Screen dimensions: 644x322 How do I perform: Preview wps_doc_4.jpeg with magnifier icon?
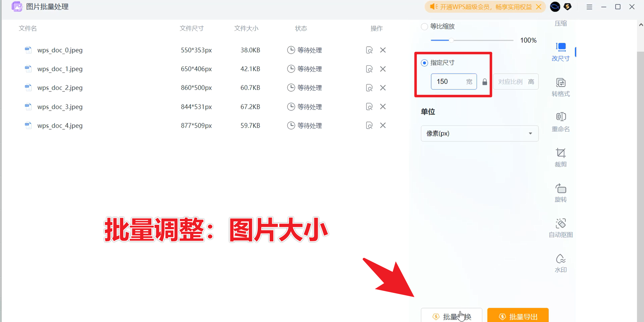pos(369,125)
